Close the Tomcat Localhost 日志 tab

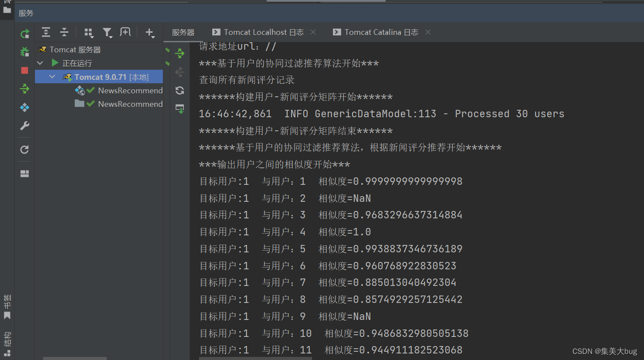[x=313, y=32]
